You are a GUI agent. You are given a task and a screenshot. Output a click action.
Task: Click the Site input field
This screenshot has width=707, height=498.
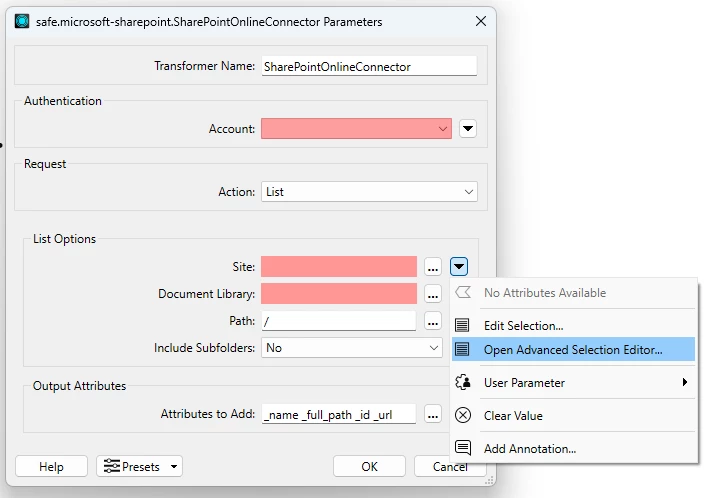(x=339, y=267)
